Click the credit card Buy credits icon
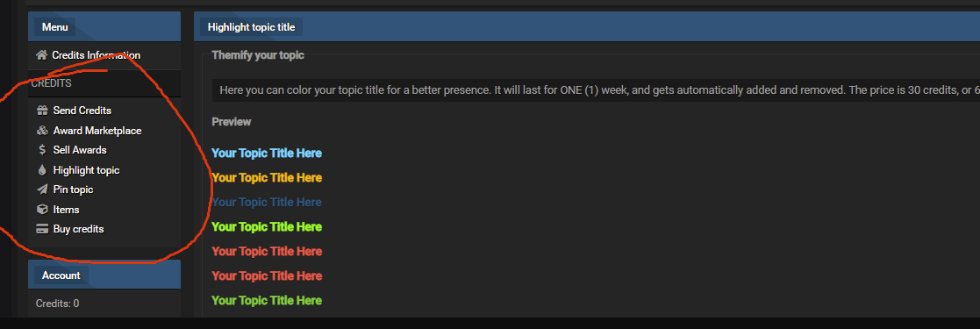Screen dimensions: 980x329 coord(42,229)
